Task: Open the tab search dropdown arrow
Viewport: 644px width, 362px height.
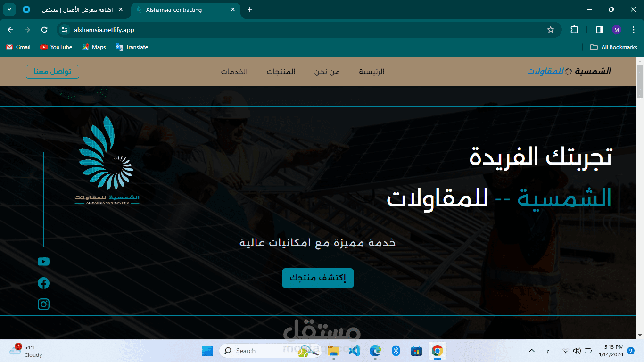Action: (9, 9)
